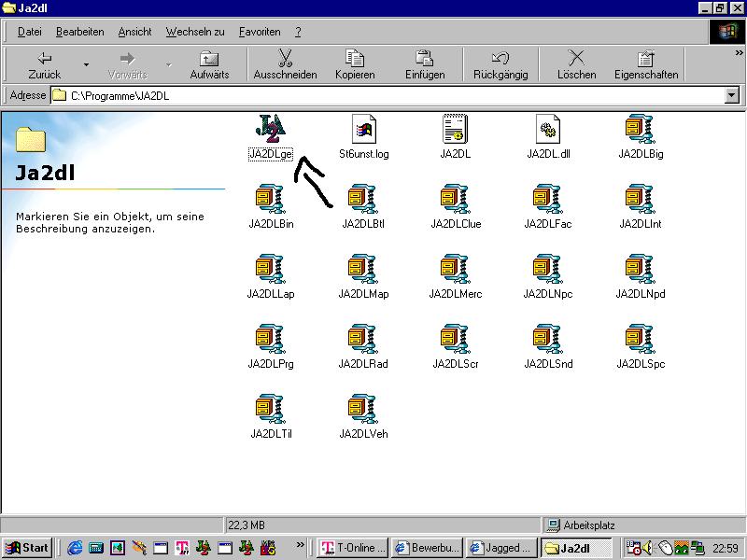
Task: Switch to T-Online taskbar window
Action: [353, 548]
